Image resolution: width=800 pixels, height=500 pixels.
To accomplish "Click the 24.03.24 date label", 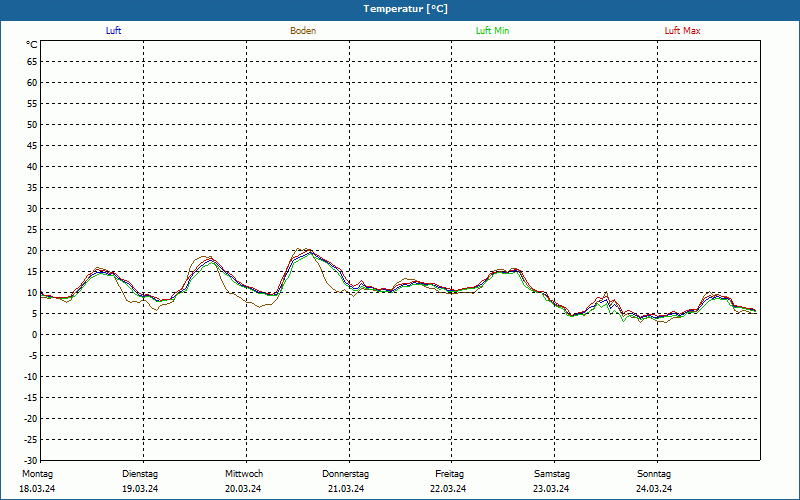I will (654, 489).
